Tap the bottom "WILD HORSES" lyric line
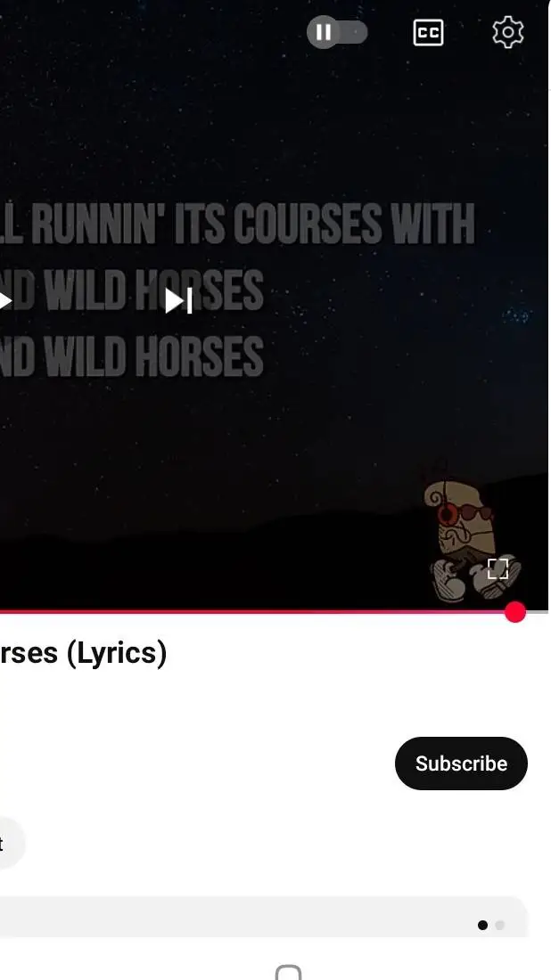Viewport: 551px width, 980px height. [131, 356]
